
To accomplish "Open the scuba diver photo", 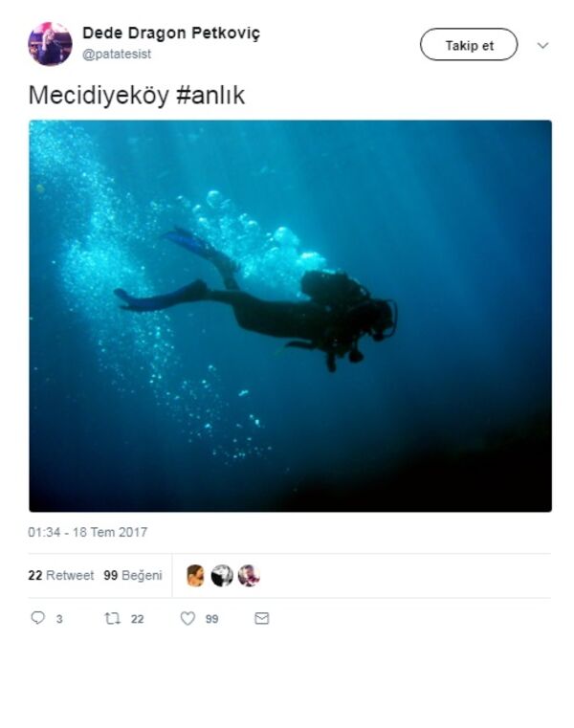I will pos(290,317).
